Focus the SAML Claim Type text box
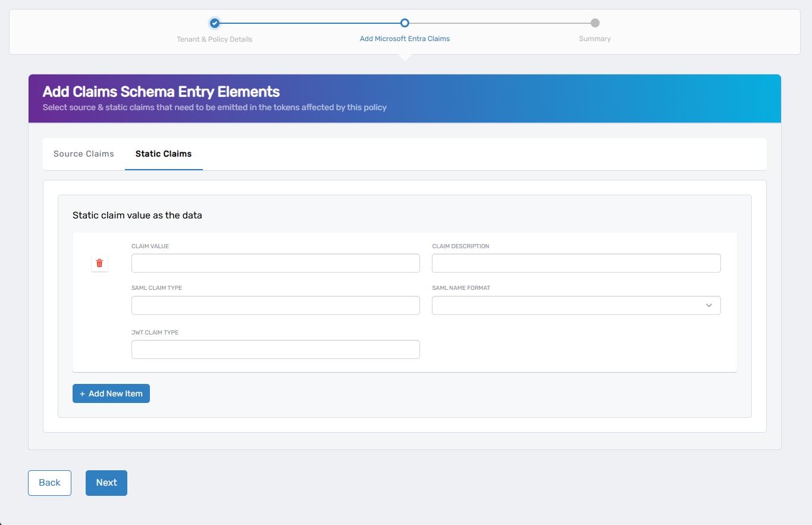Screen dimensions: 812x525 [275, 305]
